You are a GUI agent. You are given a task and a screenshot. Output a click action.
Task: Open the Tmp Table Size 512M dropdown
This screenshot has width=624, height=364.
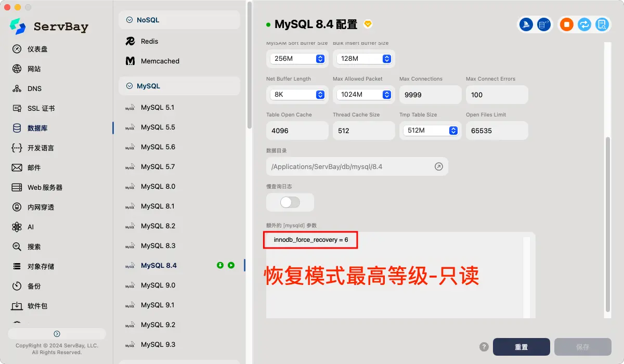[431, 131]
